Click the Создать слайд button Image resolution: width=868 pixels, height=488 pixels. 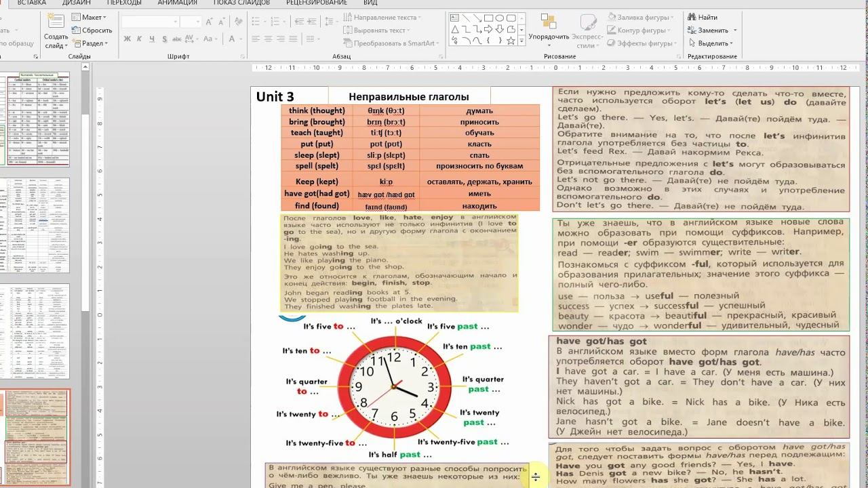pos(56,31)
